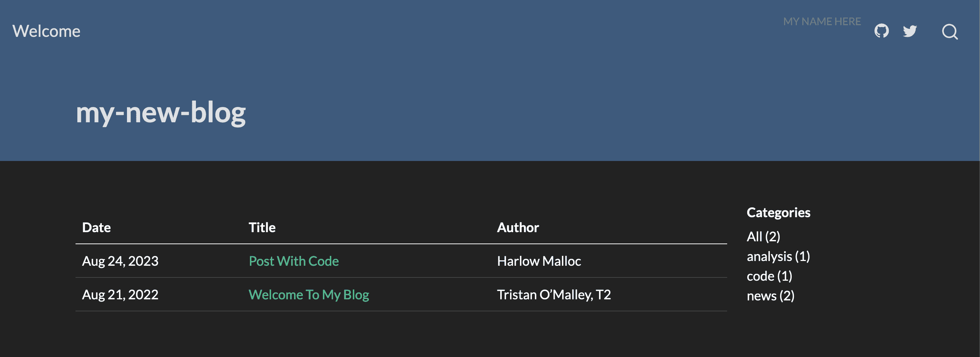Click the Categories sidebar heading
The image size is (980, 357).
pos(778,212)
